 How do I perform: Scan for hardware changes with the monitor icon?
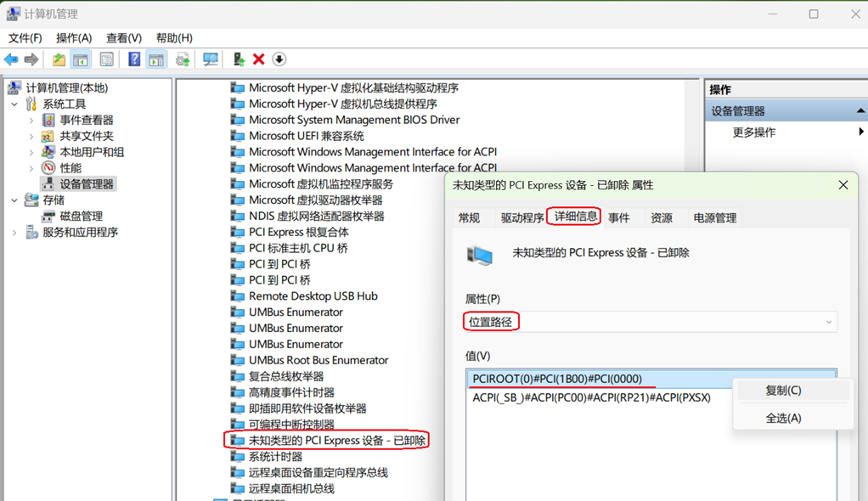point(211,59)
